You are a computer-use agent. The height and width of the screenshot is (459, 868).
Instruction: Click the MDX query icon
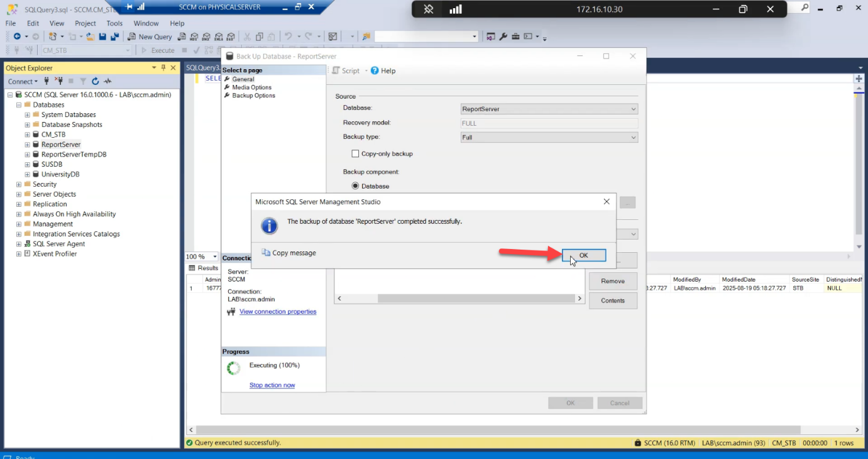point(194,36)
